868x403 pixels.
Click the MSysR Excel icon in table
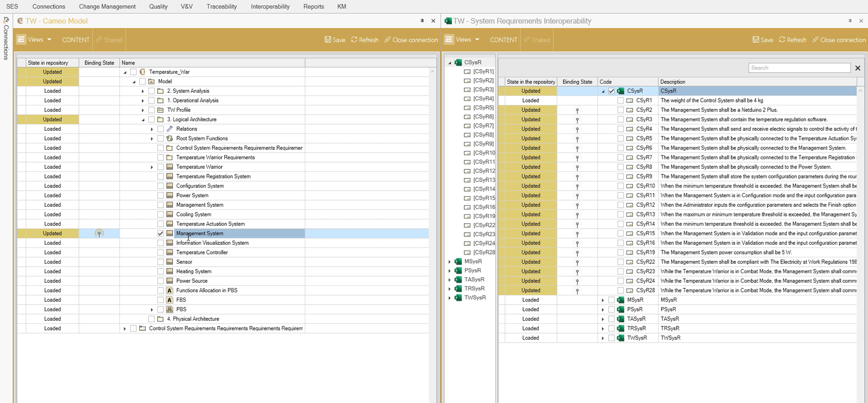pos(620,300)
